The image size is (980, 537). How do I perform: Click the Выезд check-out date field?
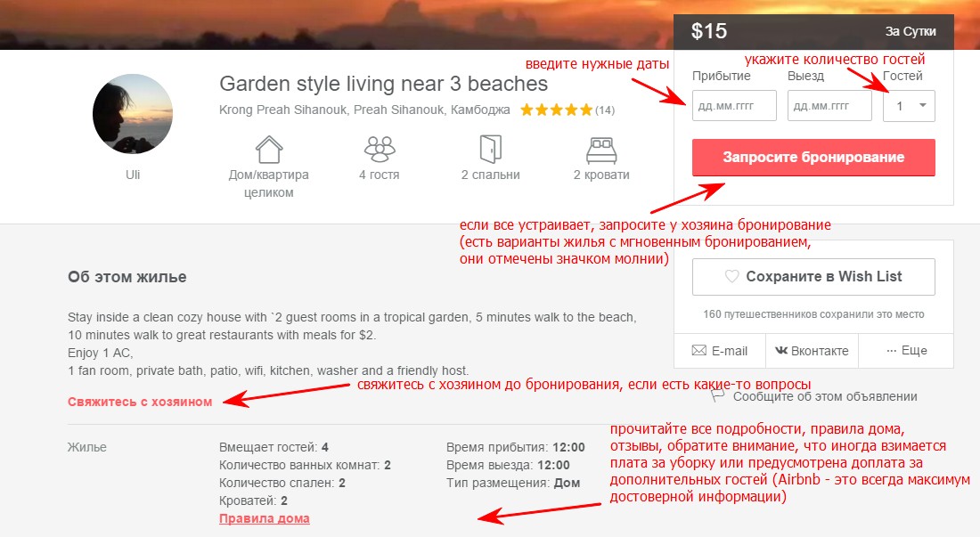830,105
